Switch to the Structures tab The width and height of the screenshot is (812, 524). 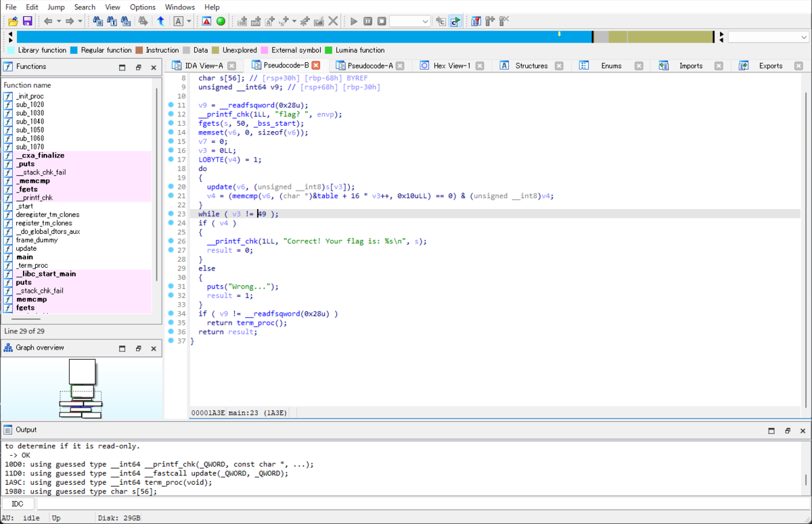[x=533, y=65]
